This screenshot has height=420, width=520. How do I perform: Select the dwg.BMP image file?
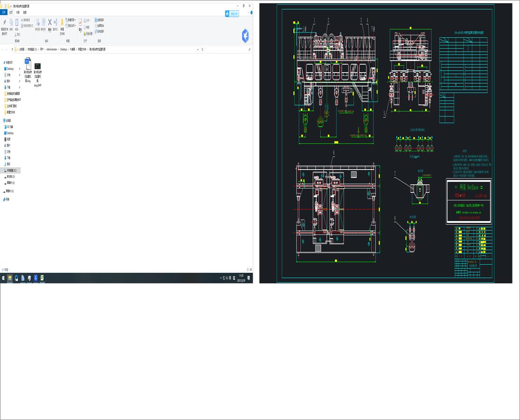click(37, 74)
